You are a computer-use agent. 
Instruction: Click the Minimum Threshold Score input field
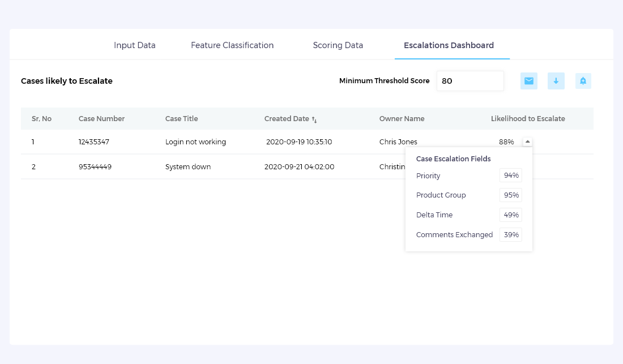470,81
